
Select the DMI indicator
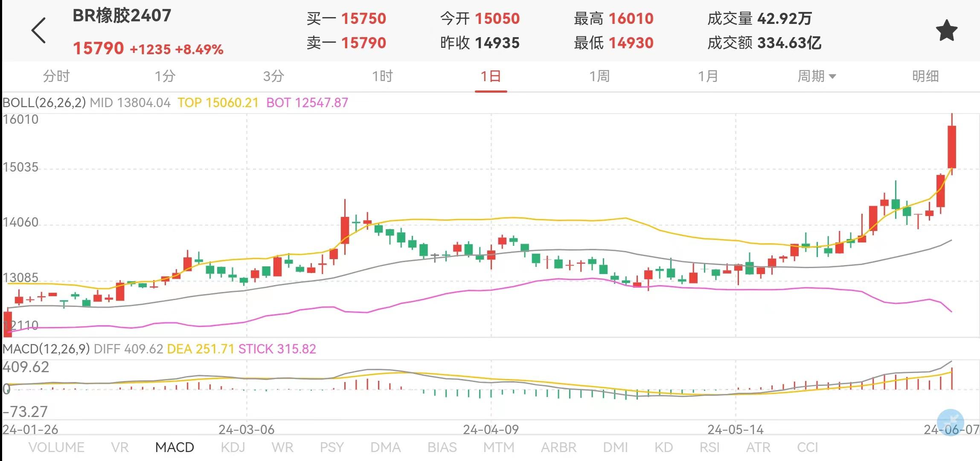(x=615, y=447)
